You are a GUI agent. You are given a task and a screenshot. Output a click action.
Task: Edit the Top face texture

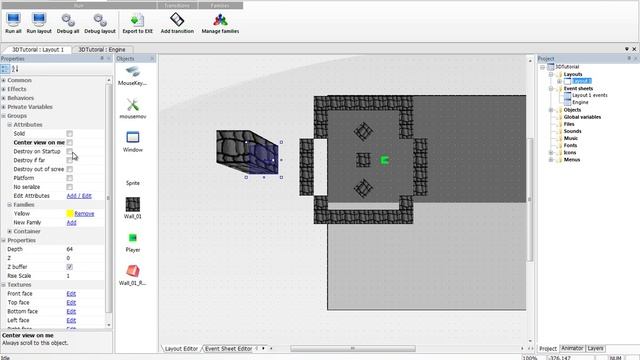(71, 303)
